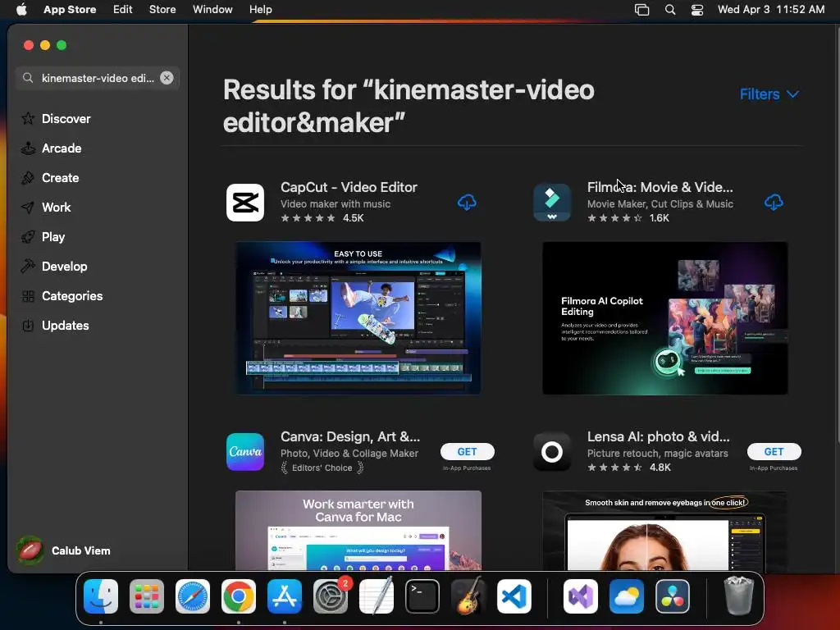The width and height of the screenshot is (840, 630).
Task: Open the Updates section
Action: tap(66, 325)
